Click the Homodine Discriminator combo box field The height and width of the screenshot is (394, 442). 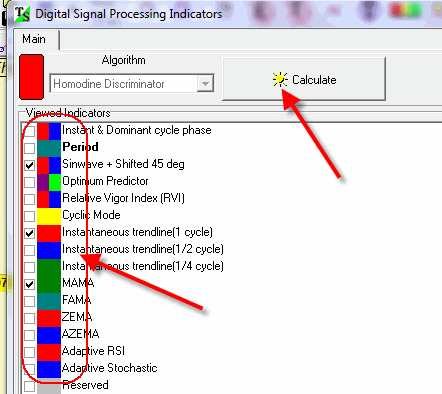pyautogui.click(x=132, y=83)
